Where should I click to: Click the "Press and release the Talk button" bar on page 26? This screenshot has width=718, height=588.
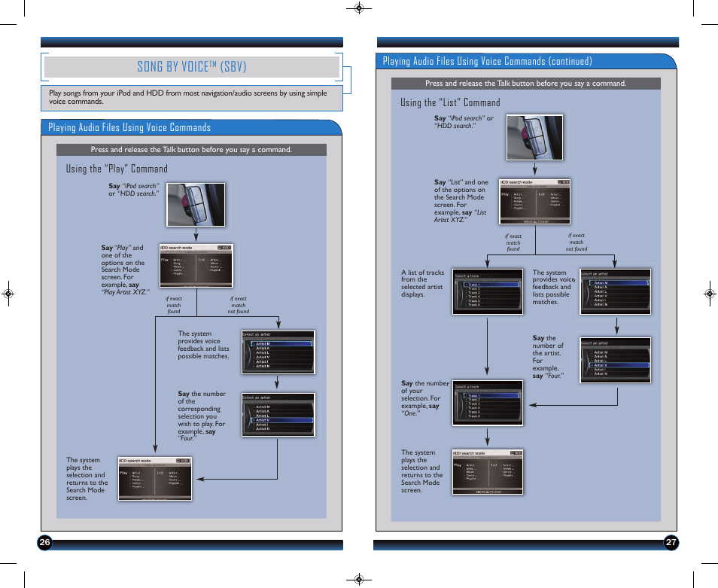point(191,150)
